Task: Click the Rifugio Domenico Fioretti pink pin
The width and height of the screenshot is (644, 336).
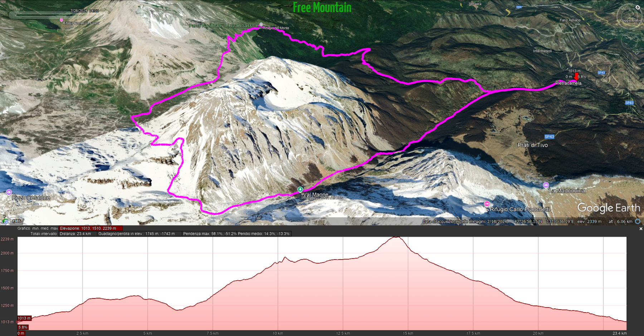Action: (x=61, y=20)
